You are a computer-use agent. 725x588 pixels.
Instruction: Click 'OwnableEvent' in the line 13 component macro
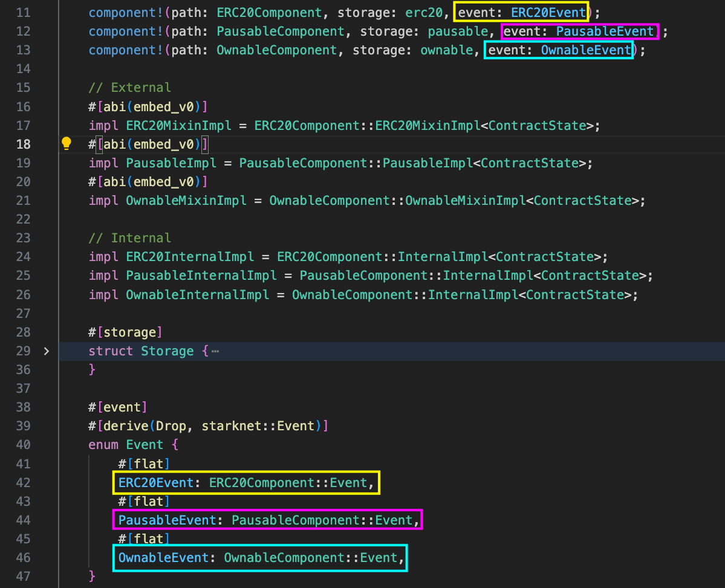(586, 50)
